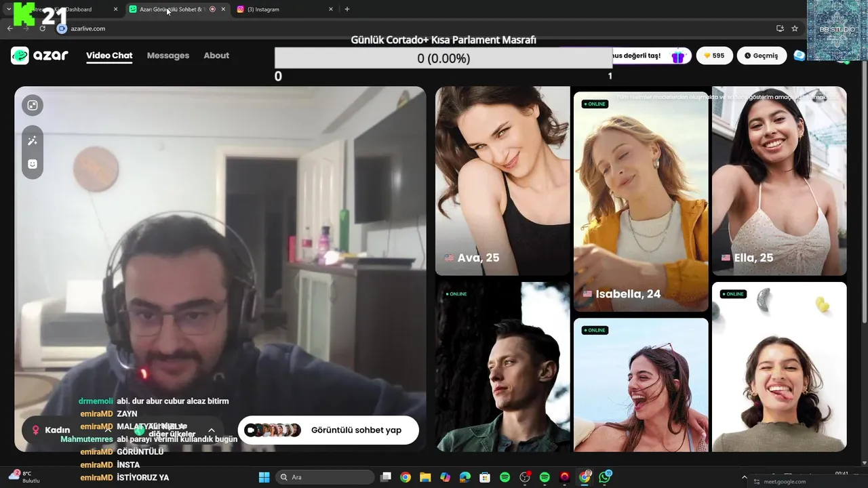Bookmark this page with the star icon
The width and height of the screenshot is (868, 488).
795,28
